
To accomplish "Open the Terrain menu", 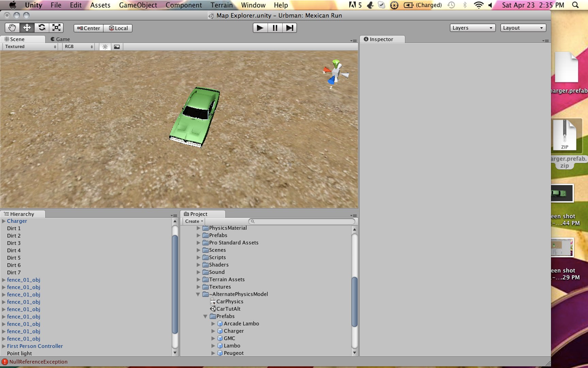I will point(222,5).
